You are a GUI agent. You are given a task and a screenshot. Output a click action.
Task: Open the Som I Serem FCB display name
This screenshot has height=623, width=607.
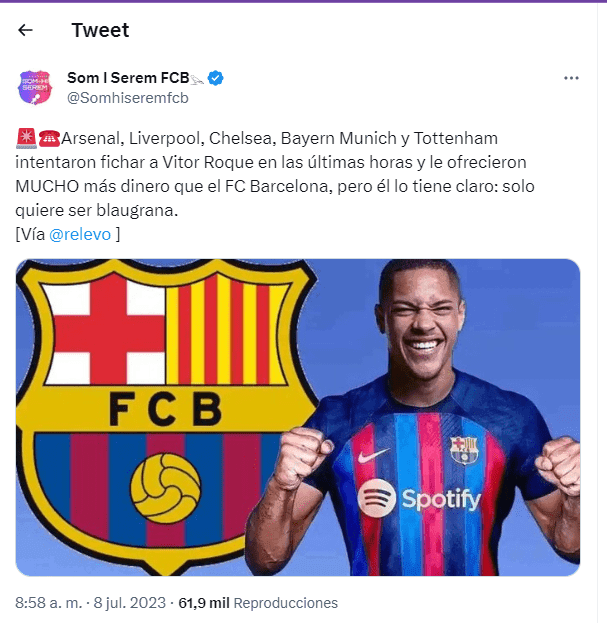click(x=126, y=77)
